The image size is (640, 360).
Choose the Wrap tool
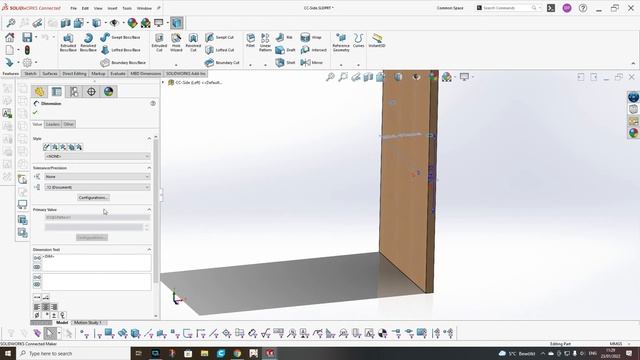click(x=311, y=37)
